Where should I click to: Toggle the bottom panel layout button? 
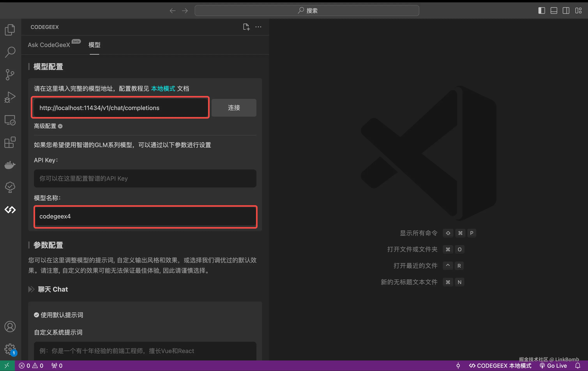554,11
